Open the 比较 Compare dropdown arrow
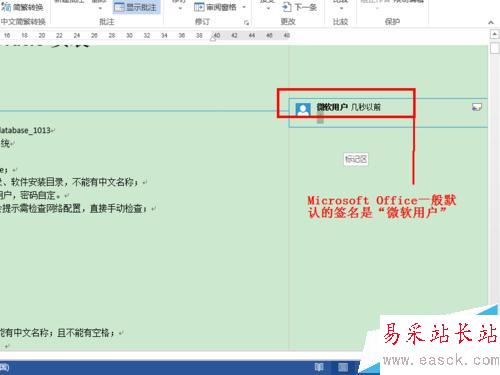Viewport: 500px width, 375px height. (341, 8)
